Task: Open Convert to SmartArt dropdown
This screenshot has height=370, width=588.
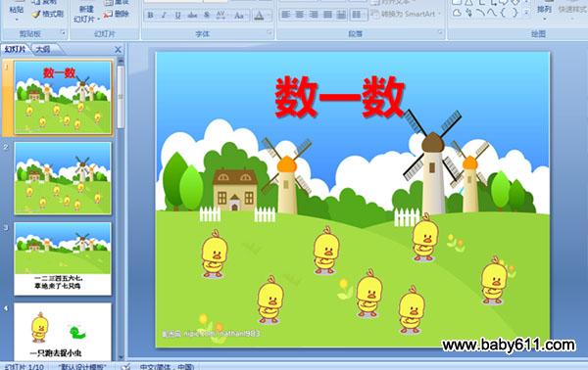Action: (x=407, y=14)
